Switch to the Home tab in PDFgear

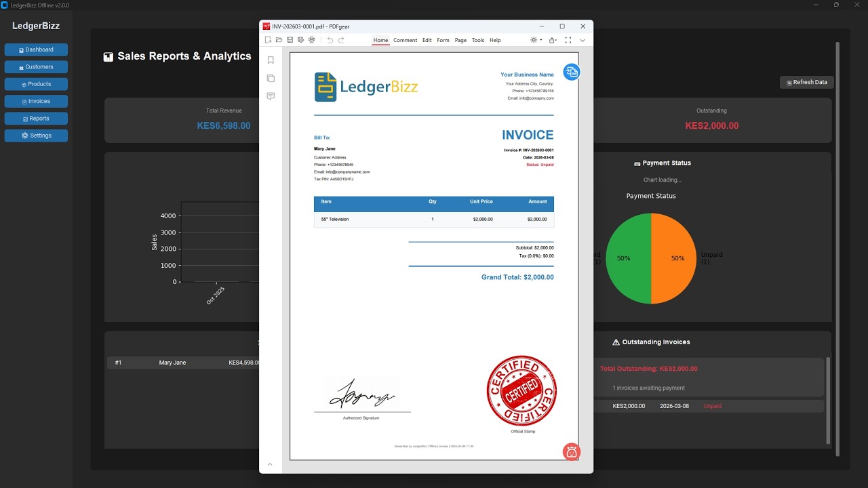380,40
